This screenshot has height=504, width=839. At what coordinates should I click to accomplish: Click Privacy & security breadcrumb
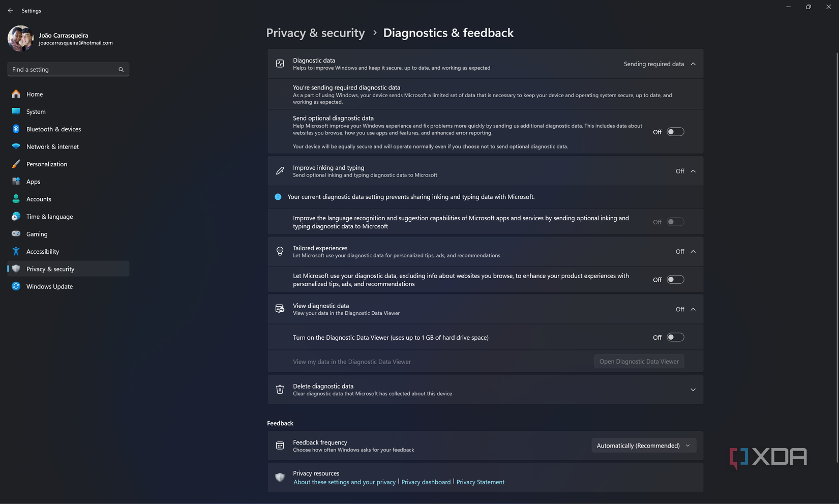click(x=315, y=33)
